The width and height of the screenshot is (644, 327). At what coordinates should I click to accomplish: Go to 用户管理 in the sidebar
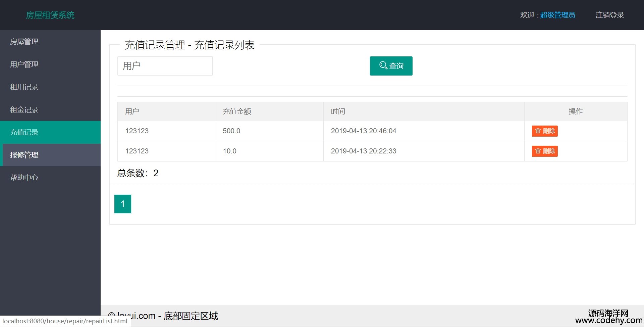pyautogui.click(x=24, y=64)
